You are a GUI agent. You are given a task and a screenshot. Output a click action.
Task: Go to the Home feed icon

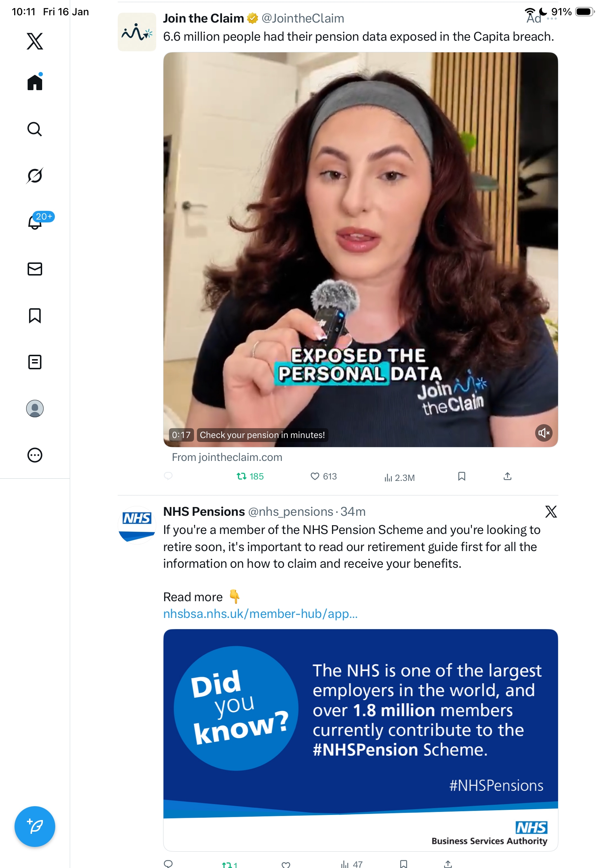tap(35, 82)
